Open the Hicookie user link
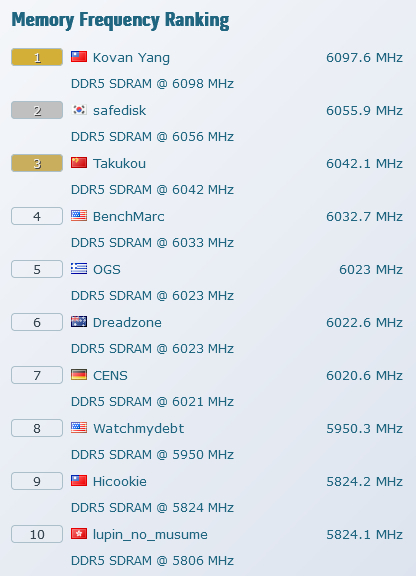This screenshot has height=576, width=416. (120, 481)
